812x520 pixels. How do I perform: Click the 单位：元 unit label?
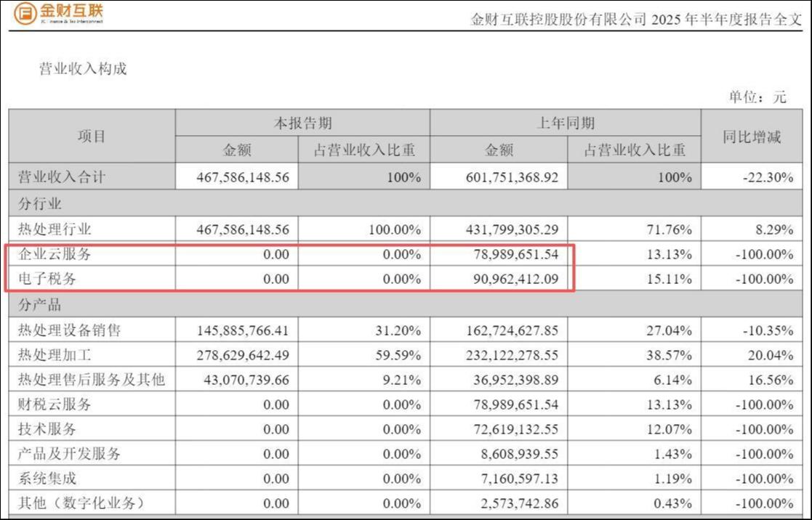point(757,97)
